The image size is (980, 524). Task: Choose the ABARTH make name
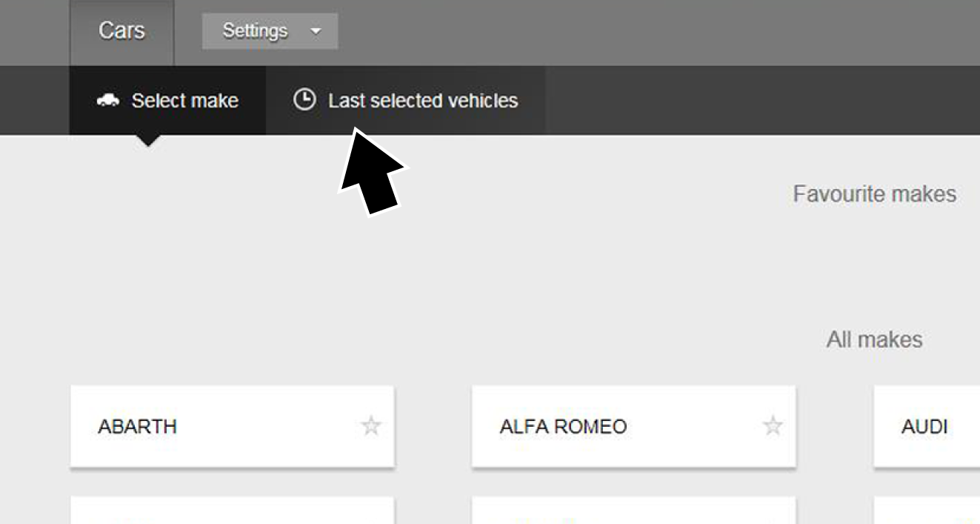click(x=137, y=427)
